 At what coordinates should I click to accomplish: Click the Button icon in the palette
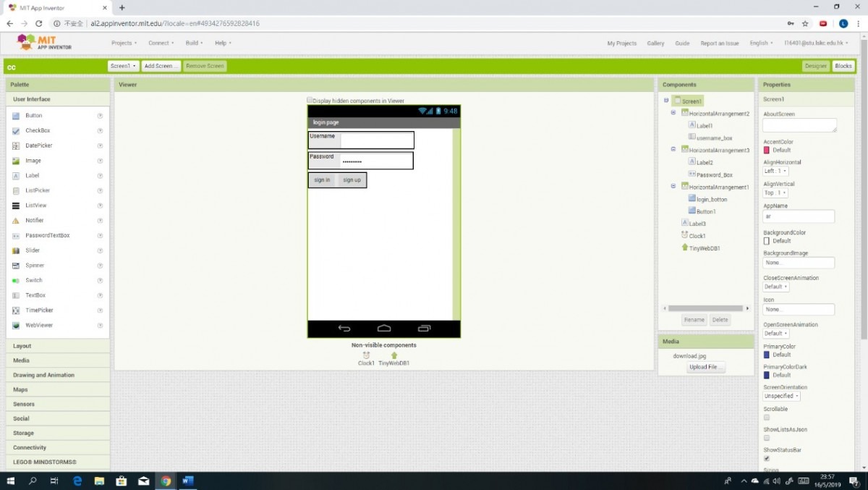[x=16, y=116]
